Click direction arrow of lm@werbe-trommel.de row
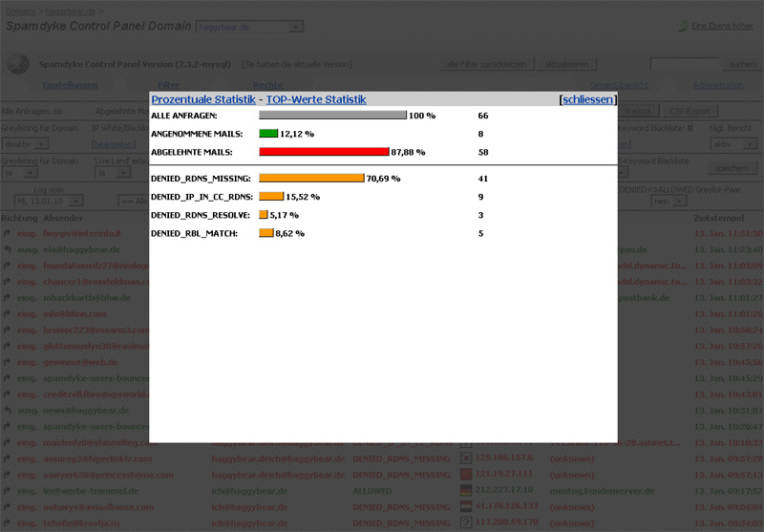 coord(7,491)
